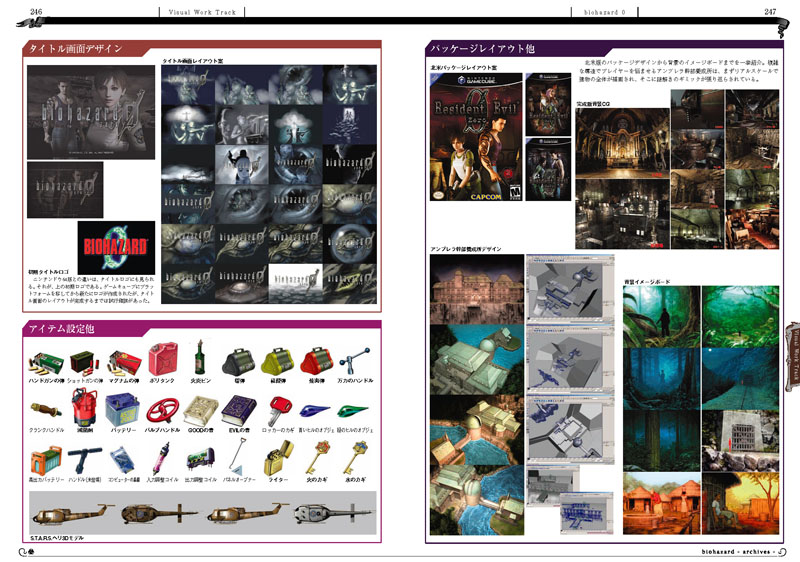This screenshot has width=800, height=562.
Task: Click the 'S.T.A.R.S.ヘリ3Dモデル' caption
Action: coord(57,538)
